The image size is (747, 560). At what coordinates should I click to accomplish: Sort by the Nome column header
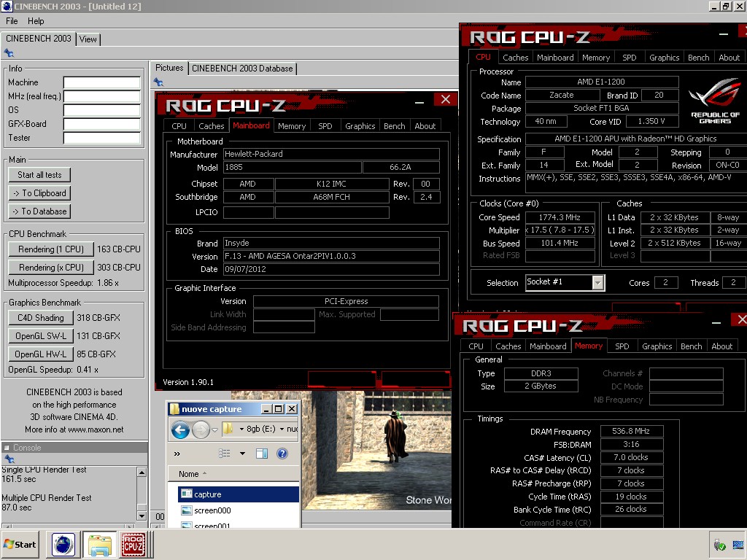(x=189, y=474)
